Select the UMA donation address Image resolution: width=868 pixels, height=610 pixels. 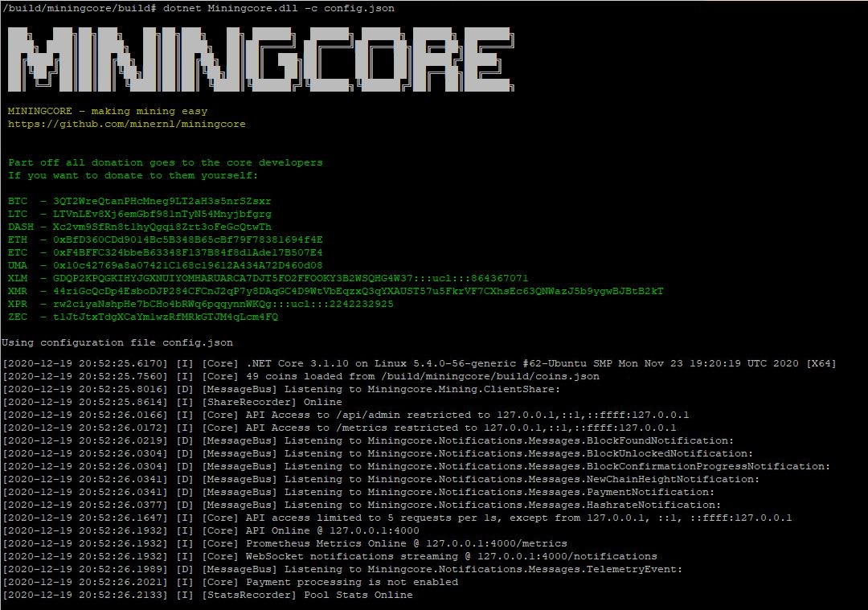[187, 265]
